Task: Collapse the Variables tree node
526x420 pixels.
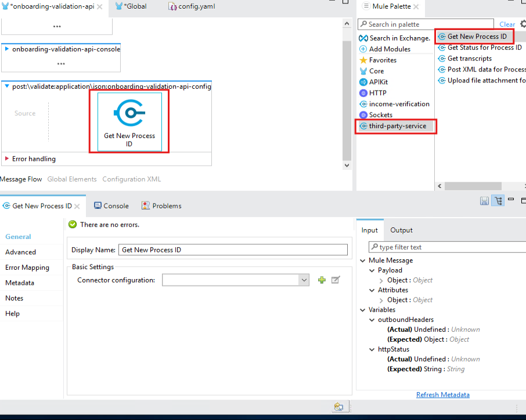Action: pos(363,310)
